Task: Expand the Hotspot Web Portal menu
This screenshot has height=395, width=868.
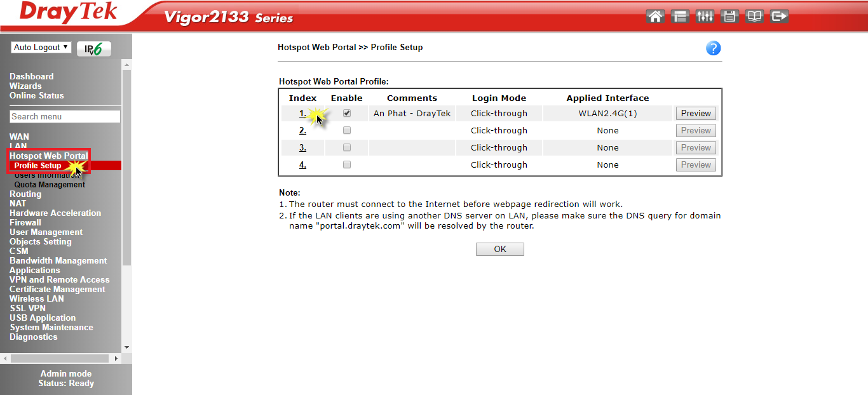Action: (49, 156)
